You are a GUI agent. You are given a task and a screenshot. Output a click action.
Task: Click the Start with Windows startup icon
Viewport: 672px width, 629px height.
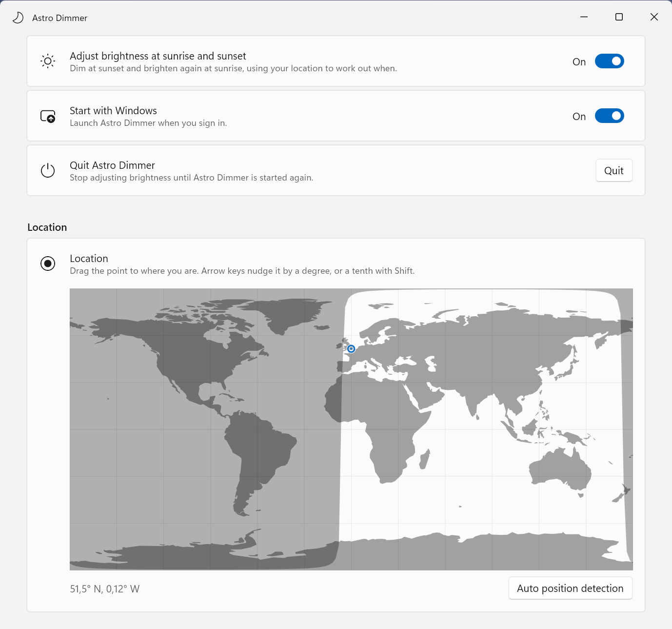coord(48,116)
